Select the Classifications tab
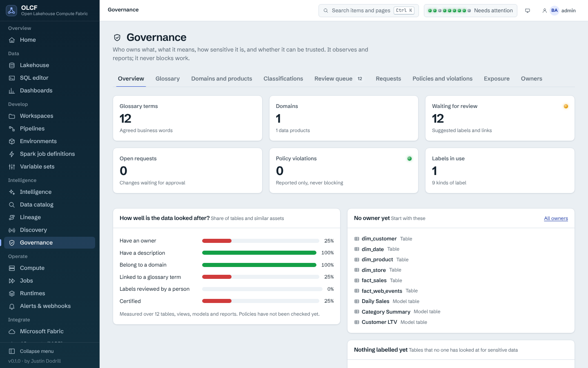588x368 pixels. click(x=283, y=79)
